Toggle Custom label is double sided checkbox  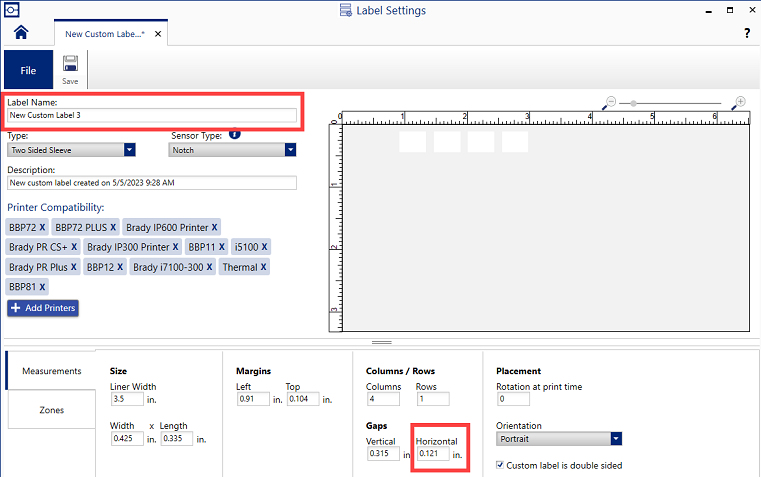[x=501, y=465]
